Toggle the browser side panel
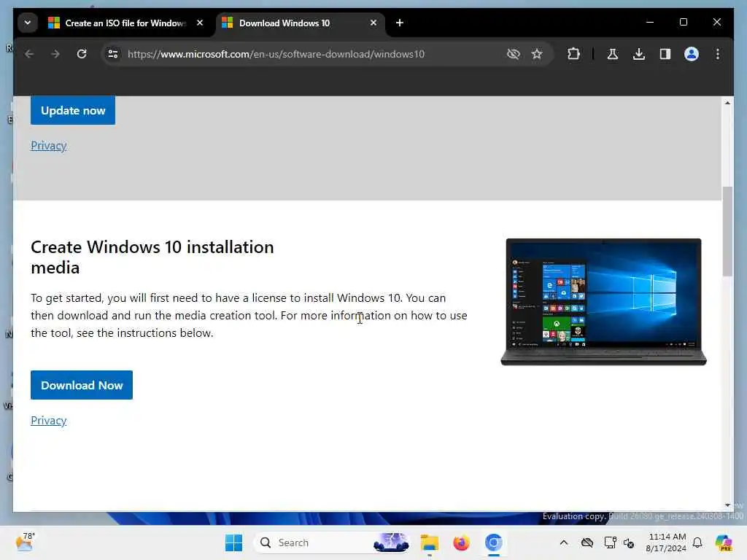 [x=665, y=54]
